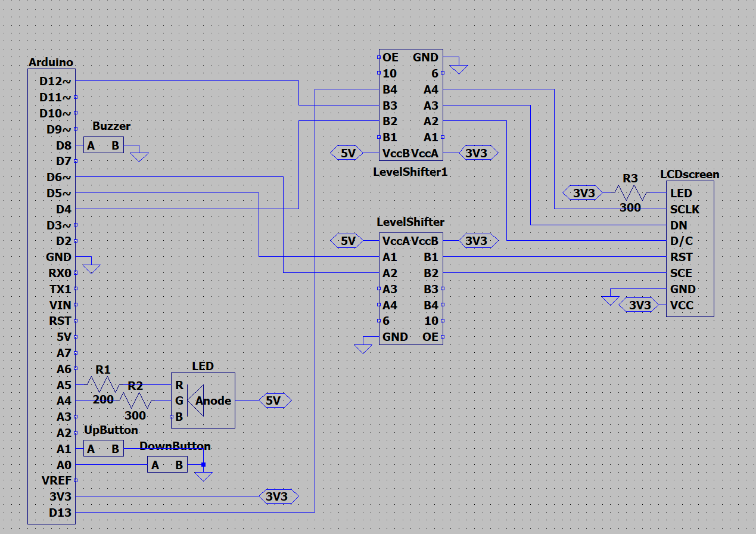The image size is (756, 534).
Task: Click the SCE pin on LCDscreen
Action: point(681,273)
